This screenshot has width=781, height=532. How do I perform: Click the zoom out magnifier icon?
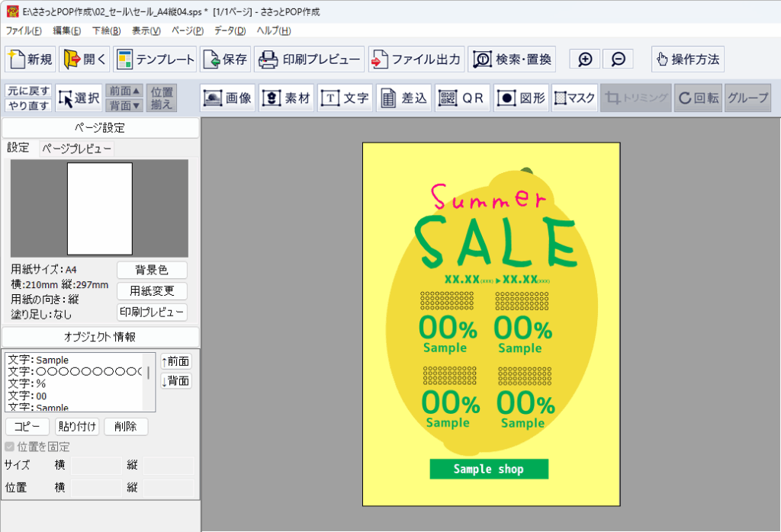(x=618, y=59)
